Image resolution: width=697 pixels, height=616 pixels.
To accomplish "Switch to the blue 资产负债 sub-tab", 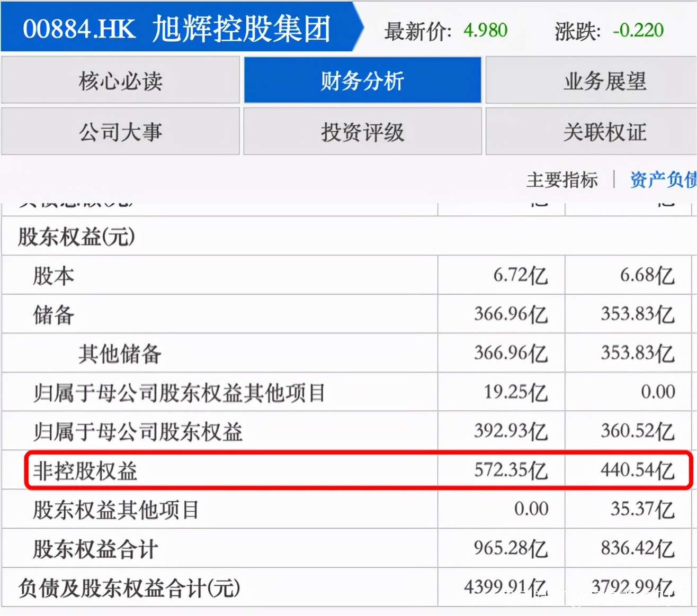I will click(663, 180).
